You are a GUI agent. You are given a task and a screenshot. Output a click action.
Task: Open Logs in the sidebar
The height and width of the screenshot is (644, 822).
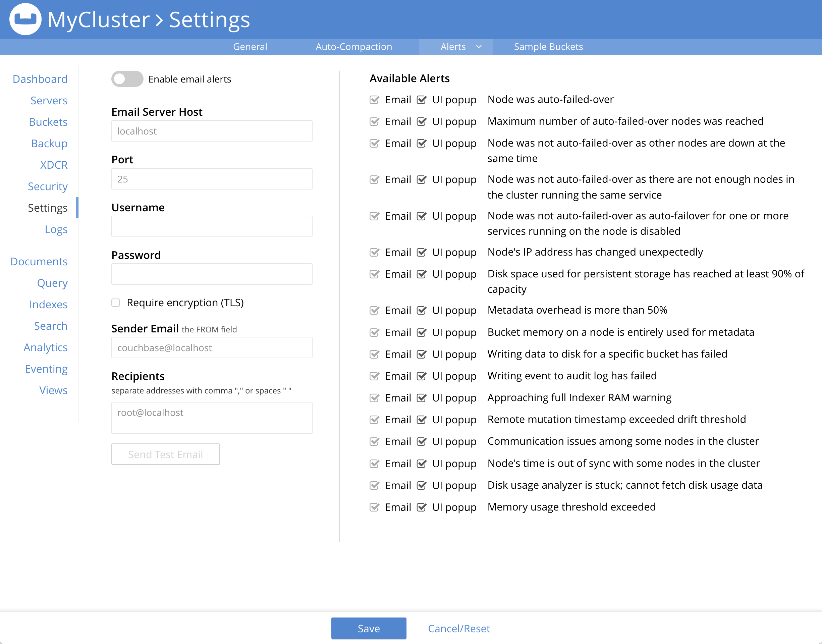pos(56,230)
